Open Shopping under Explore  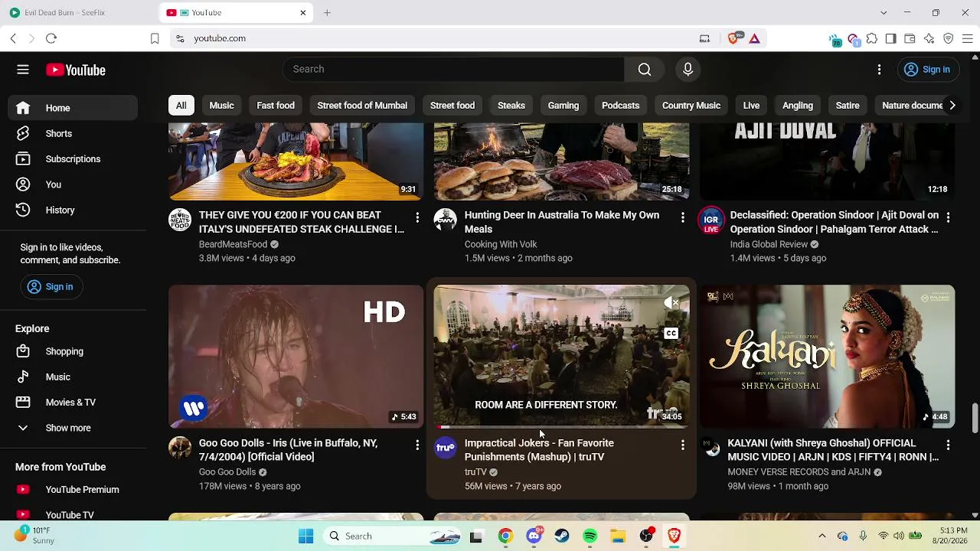point(73,351)
